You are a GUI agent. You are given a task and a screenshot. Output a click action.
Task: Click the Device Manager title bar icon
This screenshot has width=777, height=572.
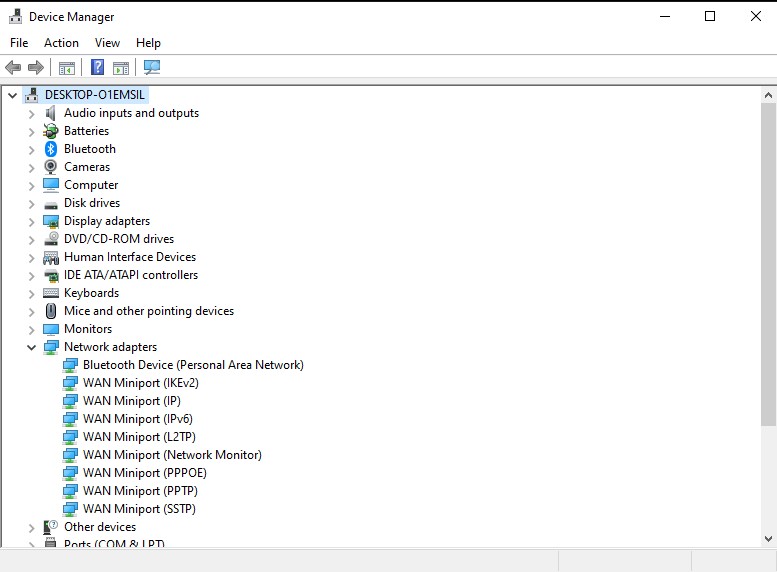point(15,16)
